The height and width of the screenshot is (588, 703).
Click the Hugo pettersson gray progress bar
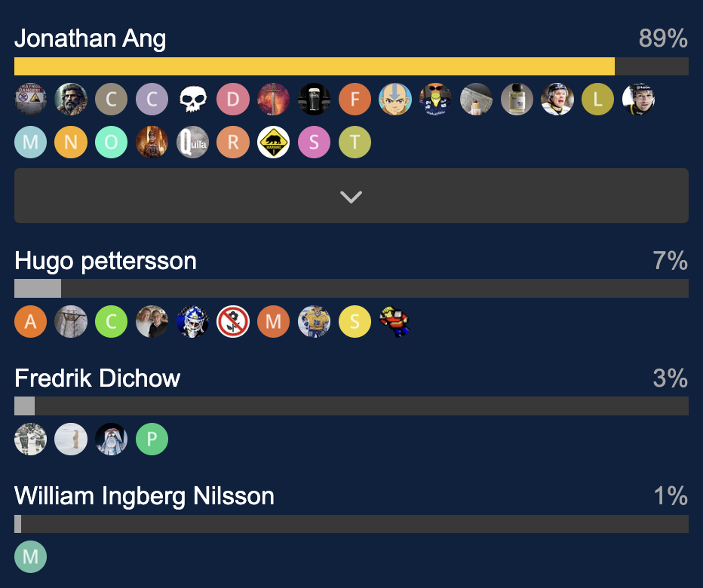pos(38,289)
